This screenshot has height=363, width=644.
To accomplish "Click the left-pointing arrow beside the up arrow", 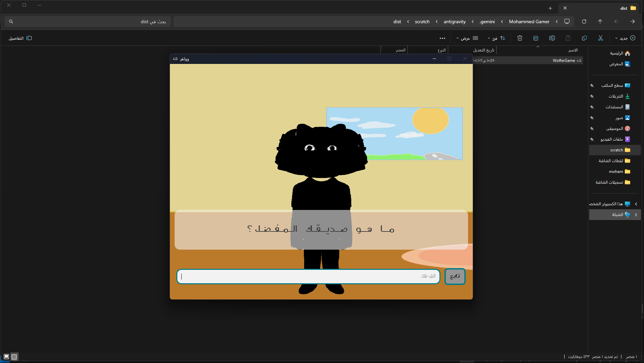I will [x=616, y=22].
